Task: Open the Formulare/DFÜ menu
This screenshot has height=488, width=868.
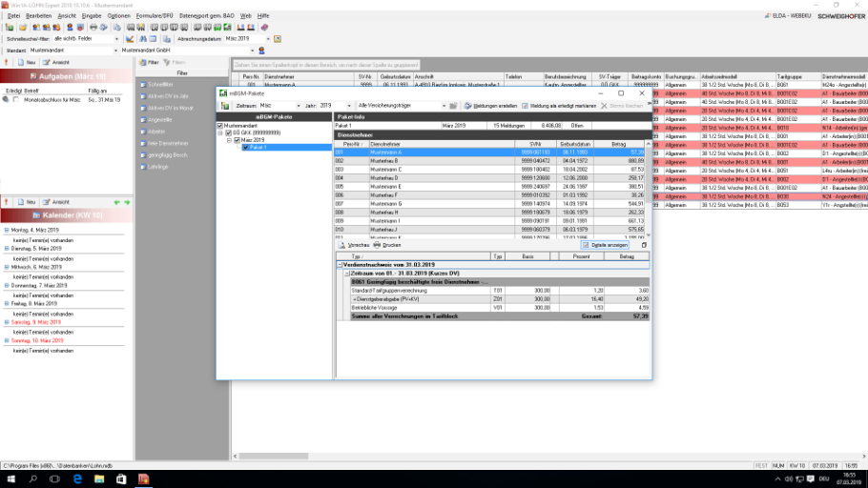Action: pos(155,16)
